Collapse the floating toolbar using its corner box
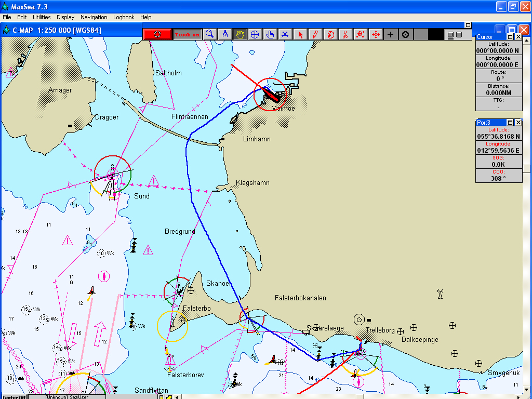532x399 pixels. [468, 24]
